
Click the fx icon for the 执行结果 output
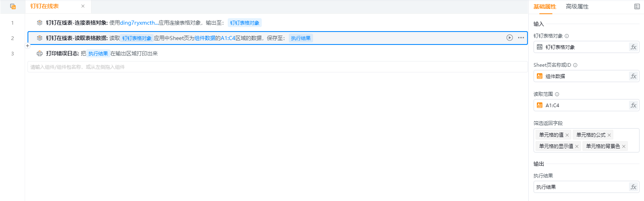tap(633, 187)
